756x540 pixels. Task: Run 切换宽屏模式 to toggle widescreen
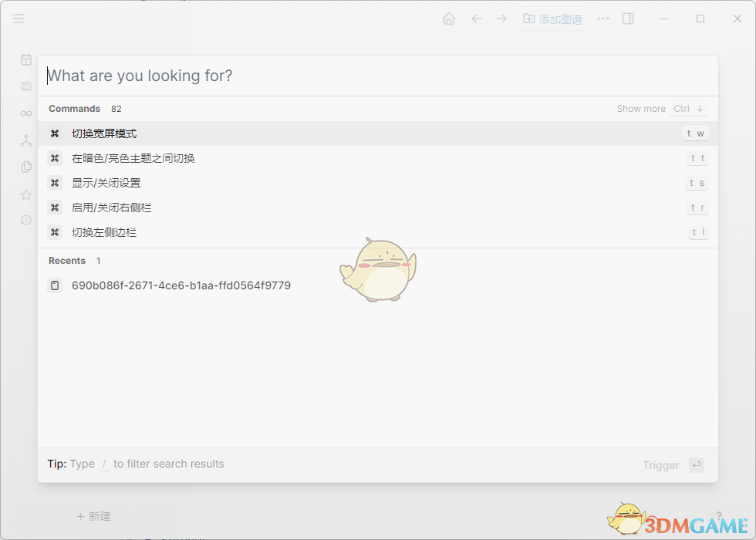pyautogui.click(x=104, y=133)
